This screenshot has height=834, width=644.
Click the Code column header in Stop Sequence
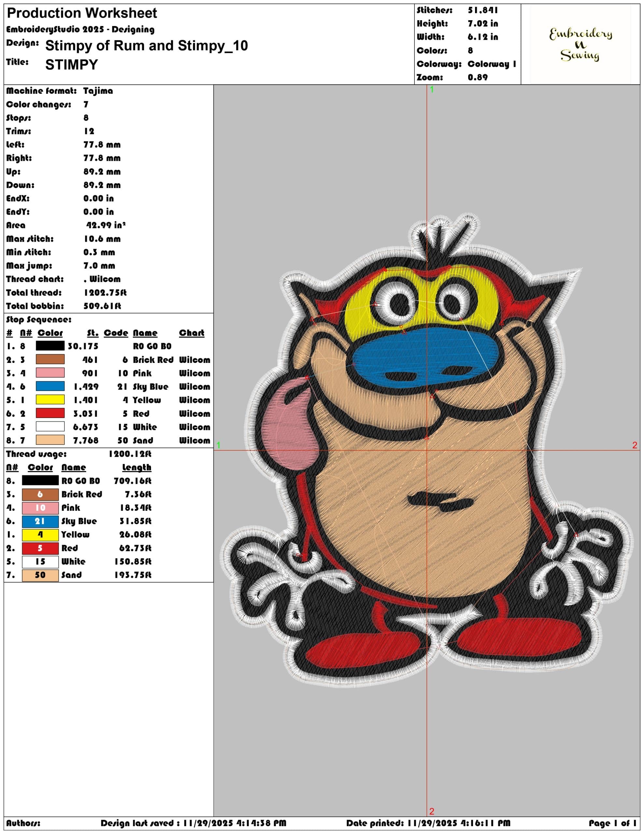tap(116, 333)
